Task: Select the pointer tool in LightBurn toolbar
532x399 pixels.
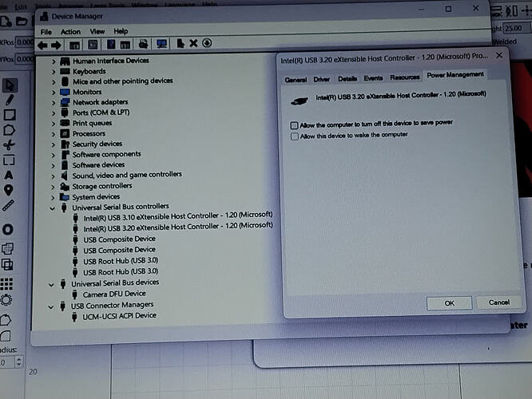Action: pyautogui.click(x=9, y=85)
